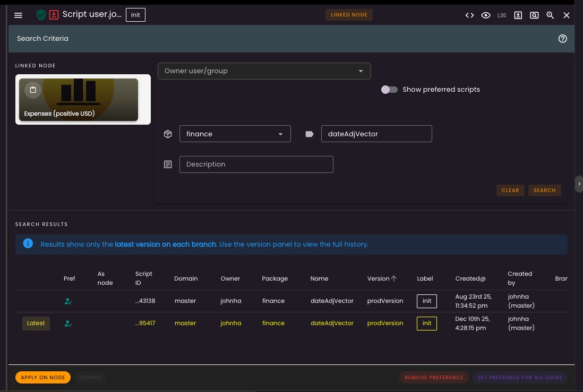Click the Clear button
The width and height of the screenshot is (583, 392).
click(510, 190)
